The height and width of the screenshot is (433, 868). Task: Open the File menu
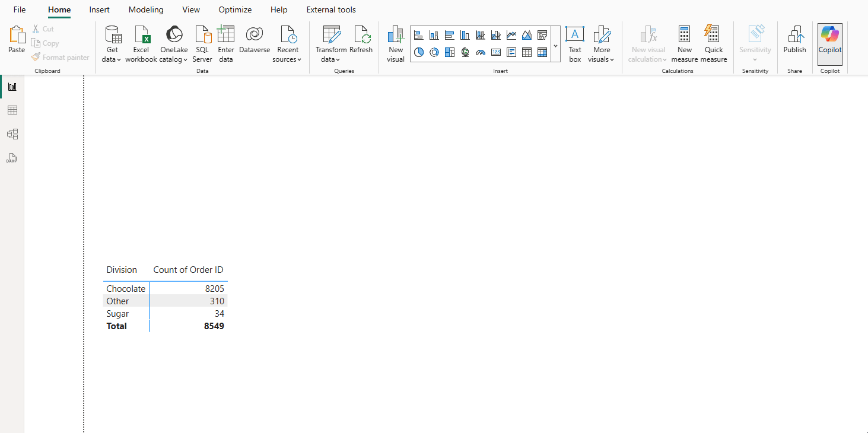(x=20, y=9)
